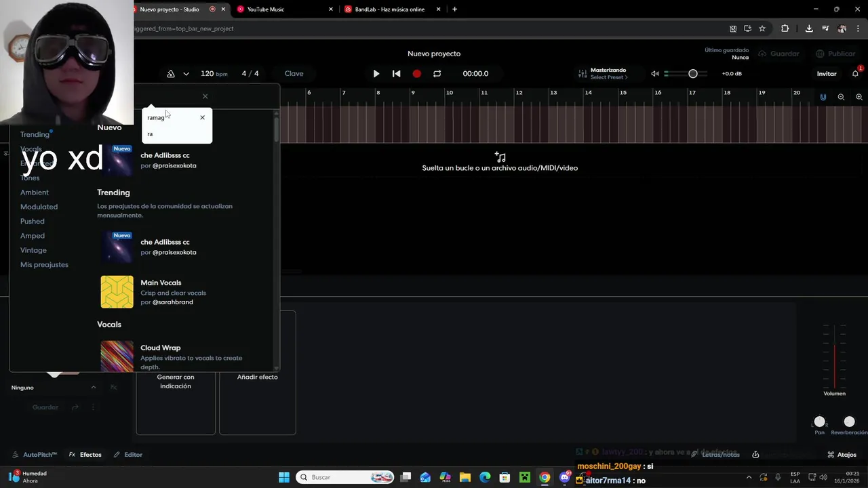Switch to the Efectos tab
The height and width of the screenshot is (488, 868).
pyautogui.click(x=85, y=455)
